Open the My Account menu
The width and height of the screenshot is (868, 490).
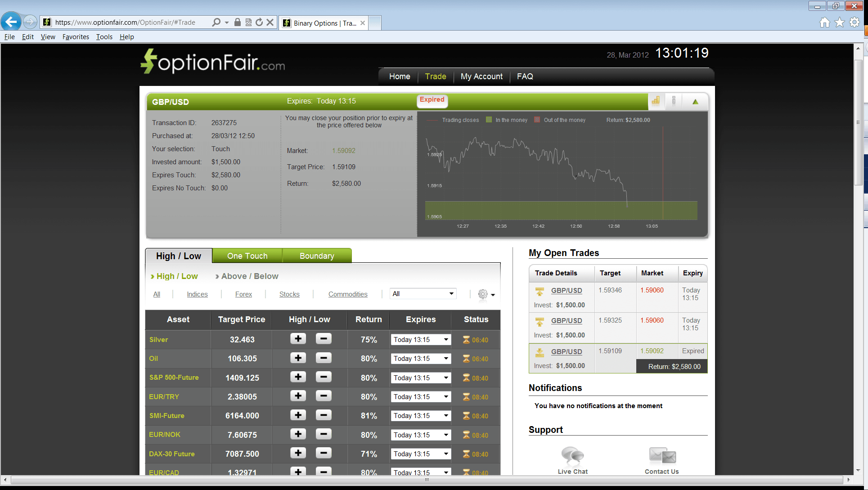481,76
